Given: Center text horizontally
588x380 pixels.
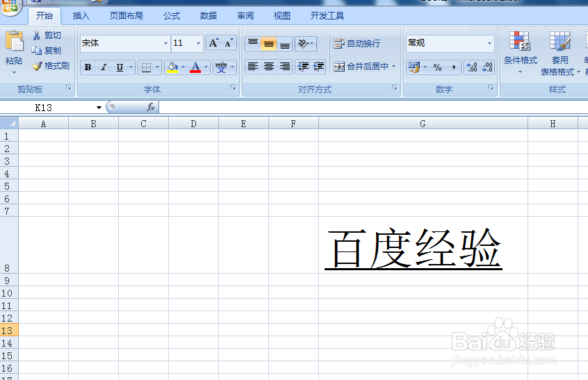Looking at the screenshot, I should point(269,67).
